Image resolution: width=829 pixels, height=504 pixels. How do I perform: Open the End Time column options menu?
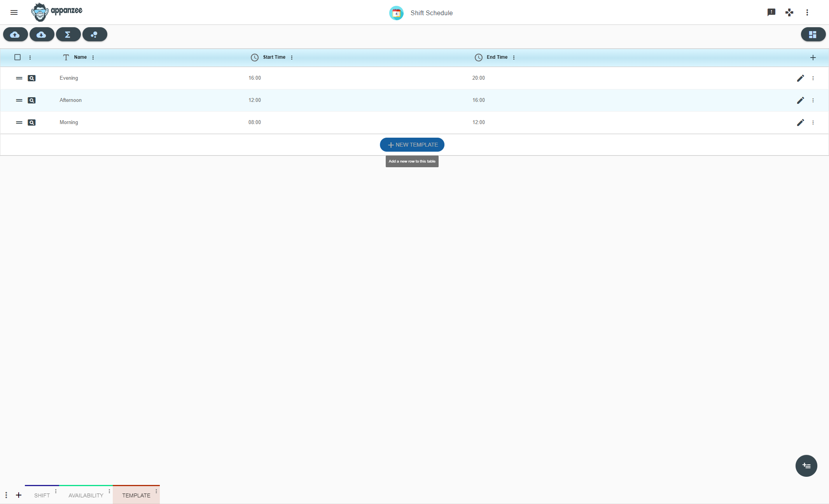coord(514,57)
